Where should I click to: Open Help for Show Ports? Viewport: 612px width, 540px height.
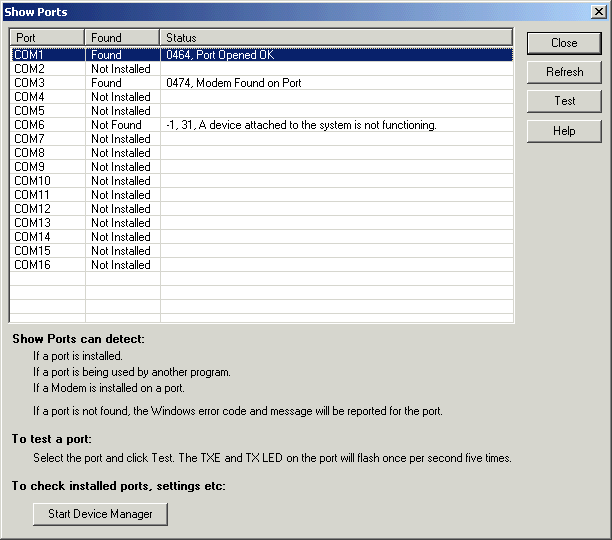tap(564, 131)
